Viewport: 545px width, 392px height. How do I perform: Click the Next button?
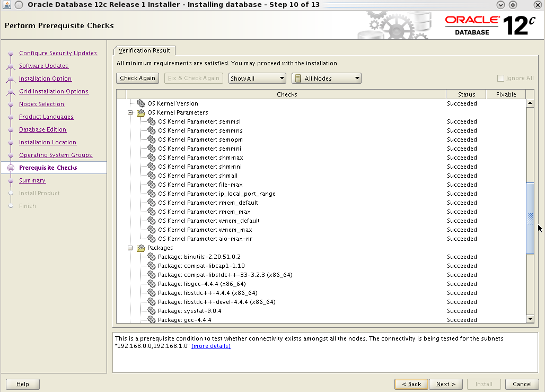tap(445, 384)
